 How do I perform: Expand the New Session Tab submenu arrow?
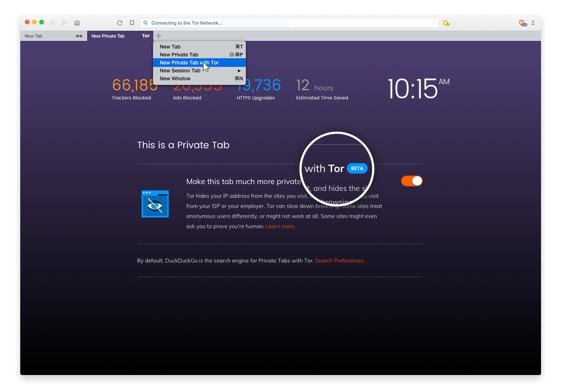point(239,71)
